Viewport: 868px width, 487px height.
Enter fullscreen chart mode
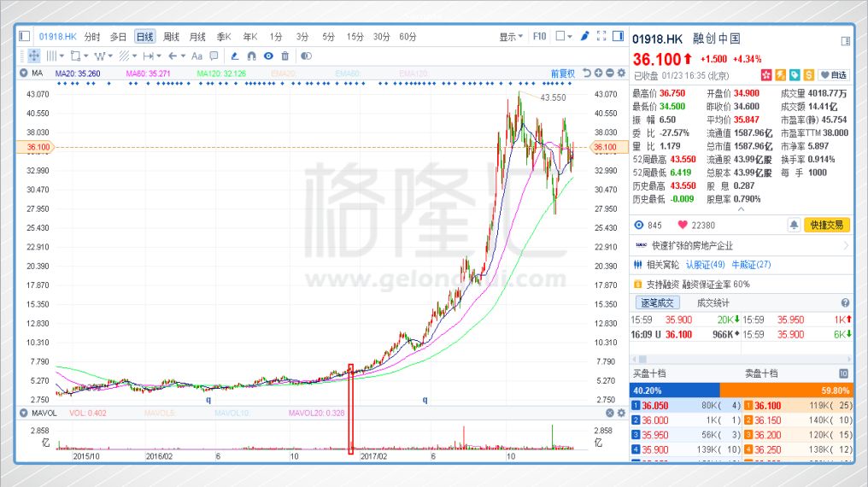601,37
